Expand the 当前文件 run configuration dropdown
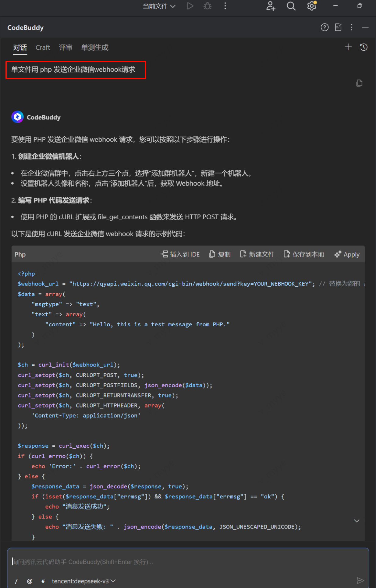 159,6
